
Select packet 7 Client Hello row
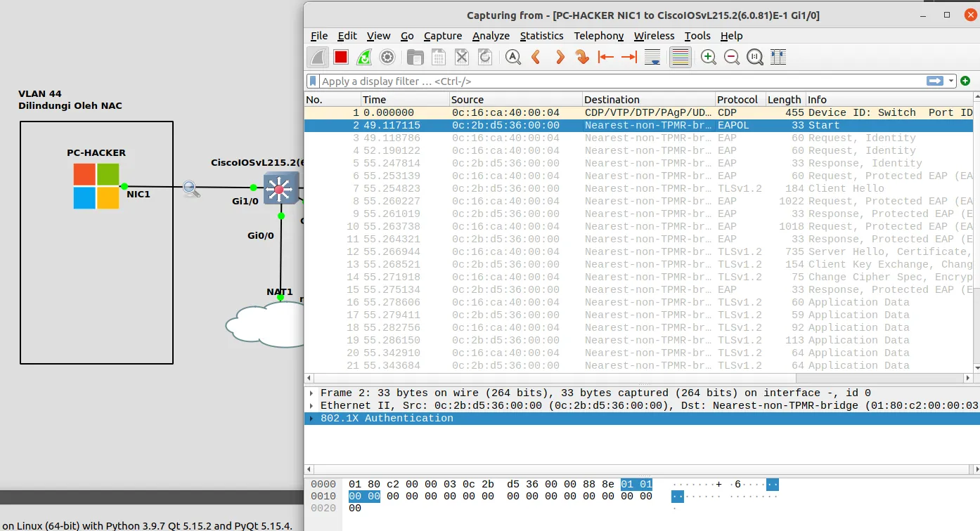pyautogui.click(x=639, y=188)
